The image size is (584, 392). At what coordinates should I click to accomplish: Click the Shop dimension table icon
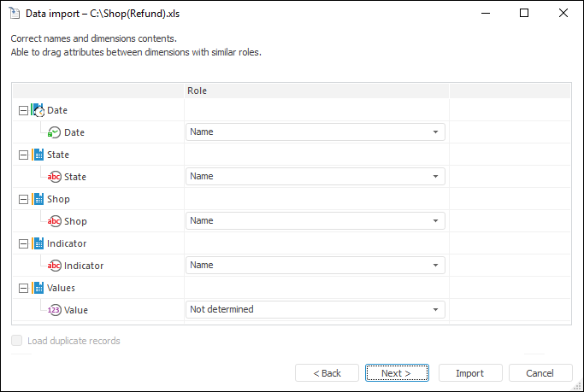click(x=38, y=199)
